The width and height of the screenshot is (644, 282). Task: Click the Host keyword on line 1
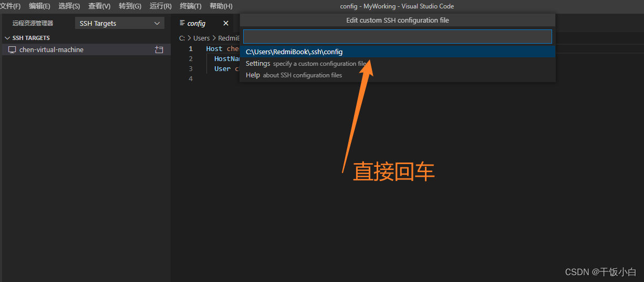[214, 48]
